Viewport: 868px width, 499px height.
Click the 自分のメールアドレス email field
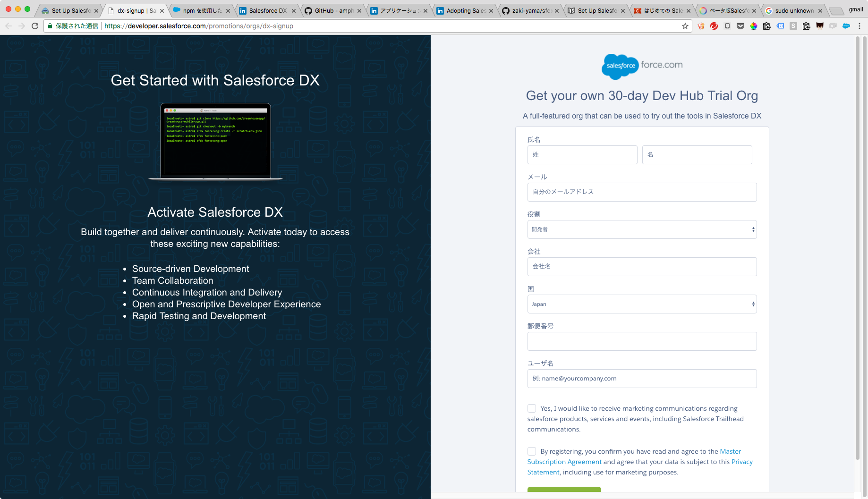(642, 192)
